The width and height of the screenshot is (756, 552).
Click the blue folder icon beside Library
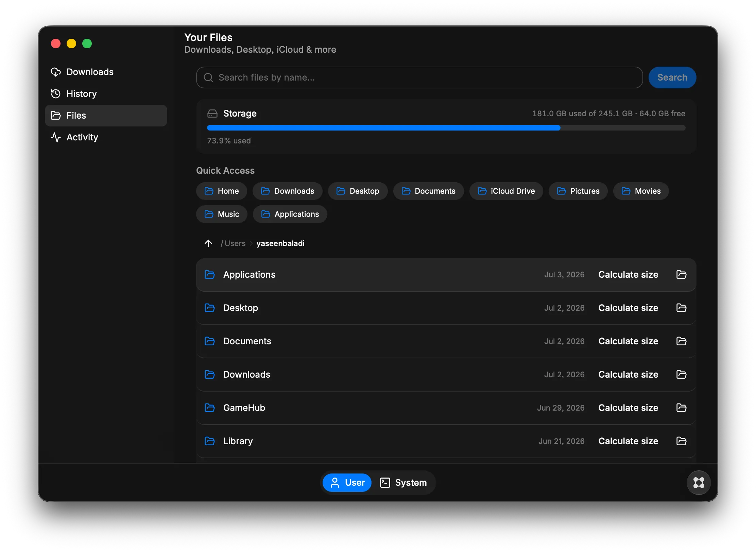tap(210, 441)
